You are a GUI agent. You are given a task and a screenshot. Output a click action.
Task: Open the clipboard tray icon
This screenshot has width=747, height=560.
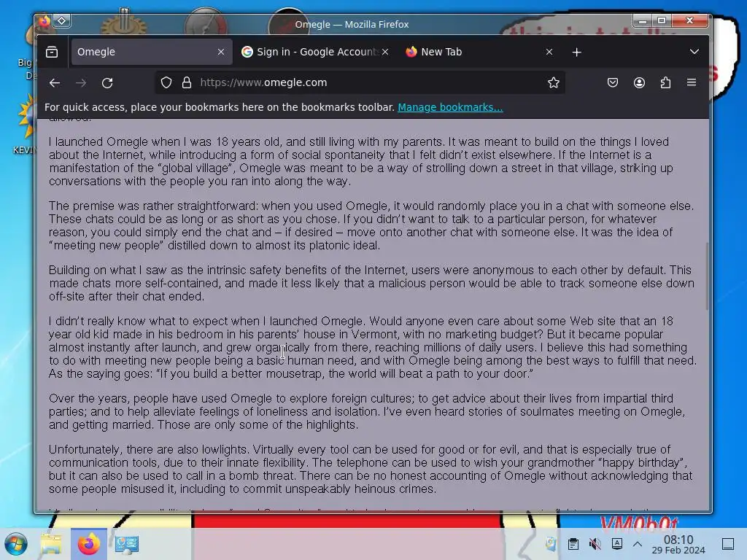pyautogui.click(x=573, y=544)
